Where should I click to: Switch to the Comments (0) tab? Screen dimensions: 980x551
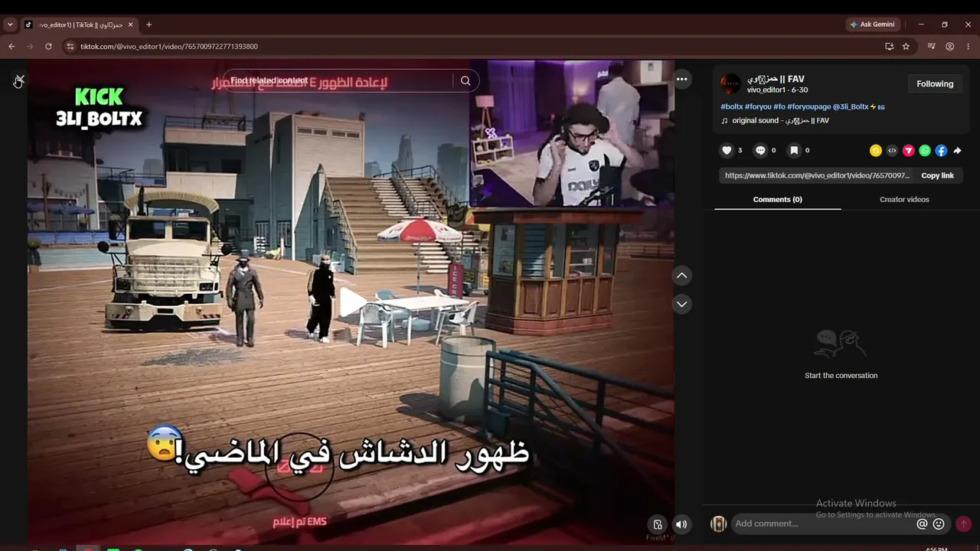pos(777,200)
